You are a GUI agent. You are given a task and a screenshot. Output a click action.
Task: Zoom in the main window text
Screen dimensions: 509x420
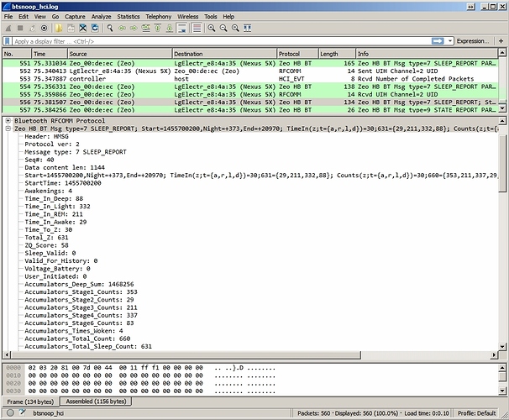(212, 29)
